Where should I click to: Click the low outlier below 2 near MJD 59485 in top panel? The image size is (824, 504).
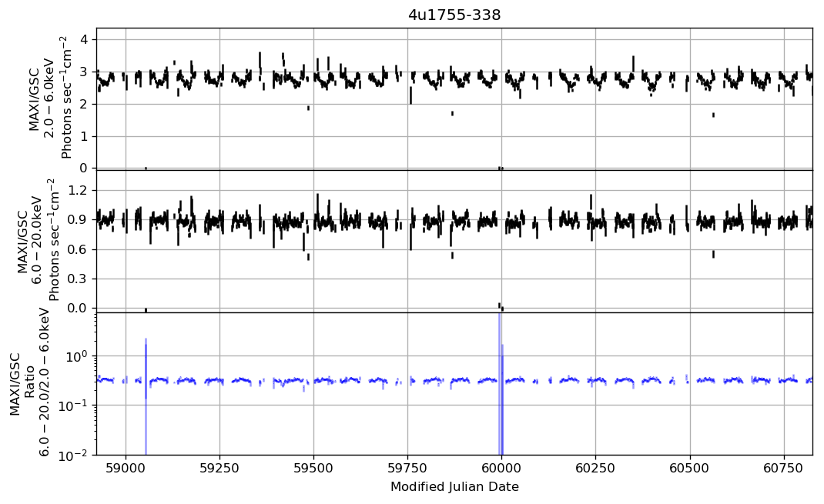click(x=309, y=108)
